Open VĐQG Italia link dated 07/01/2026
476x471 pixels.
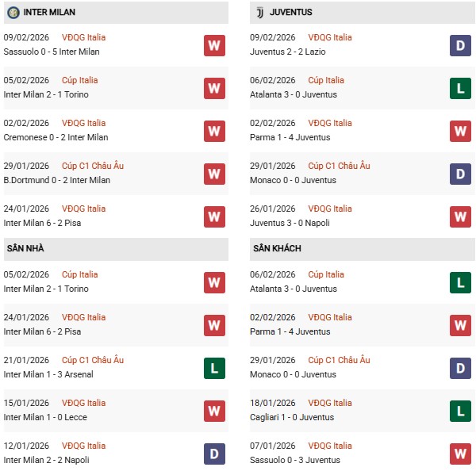(x=329, y=446)
